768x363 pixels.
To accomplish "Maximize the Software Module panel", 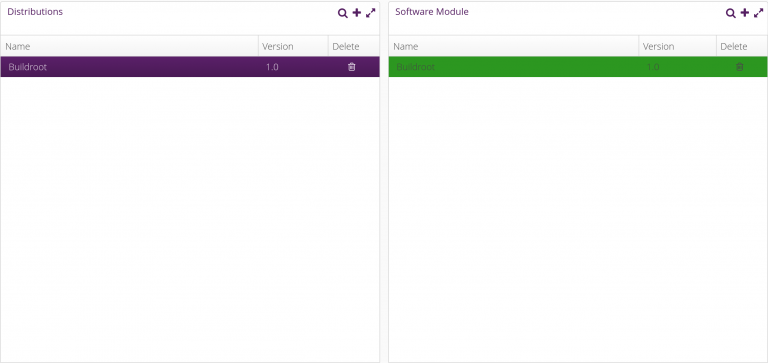I will (x=759, y=13).
